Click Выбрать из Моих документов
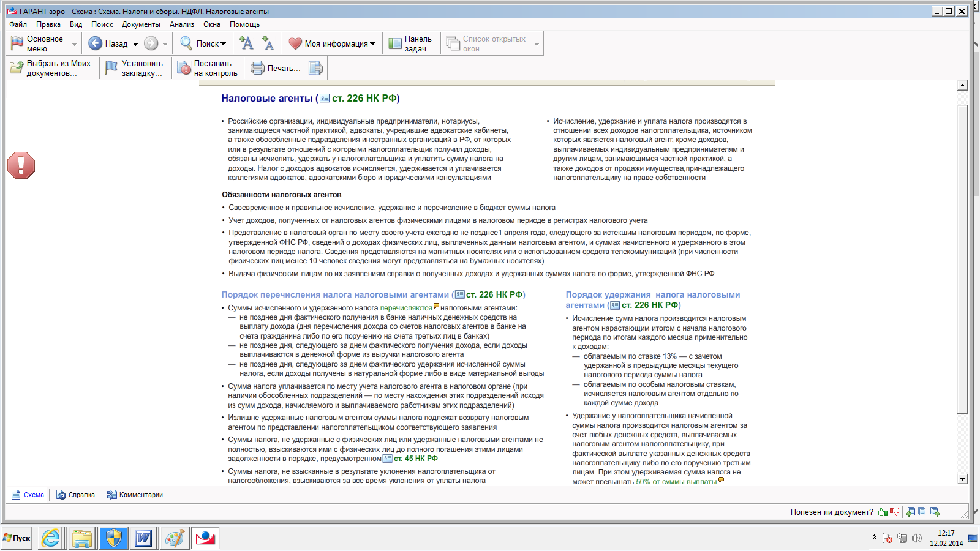 tap(51, 68)
